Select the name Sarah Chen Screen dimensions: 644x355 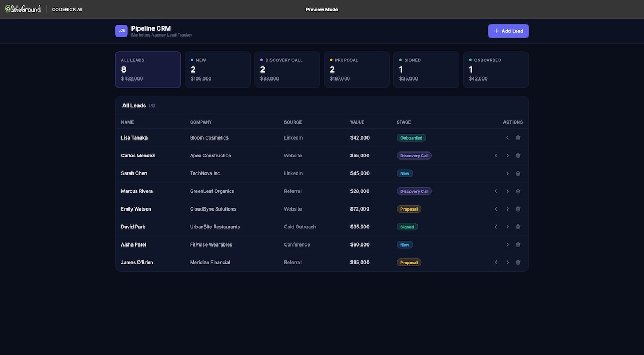coord(134,173)
